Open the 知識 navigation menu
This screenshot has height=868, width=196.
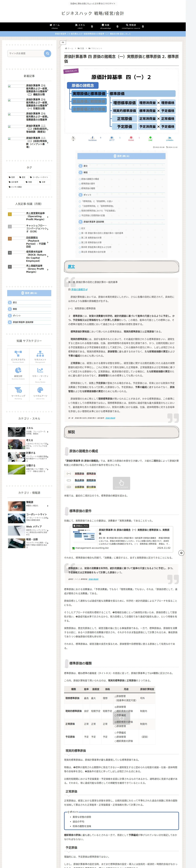(105, 26)
